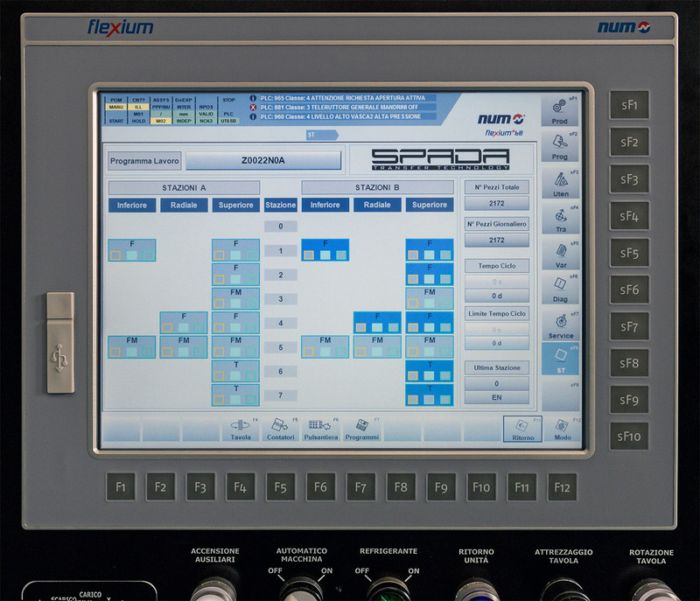
Task: Open the Service page icon
Action: tap(560, 325)
